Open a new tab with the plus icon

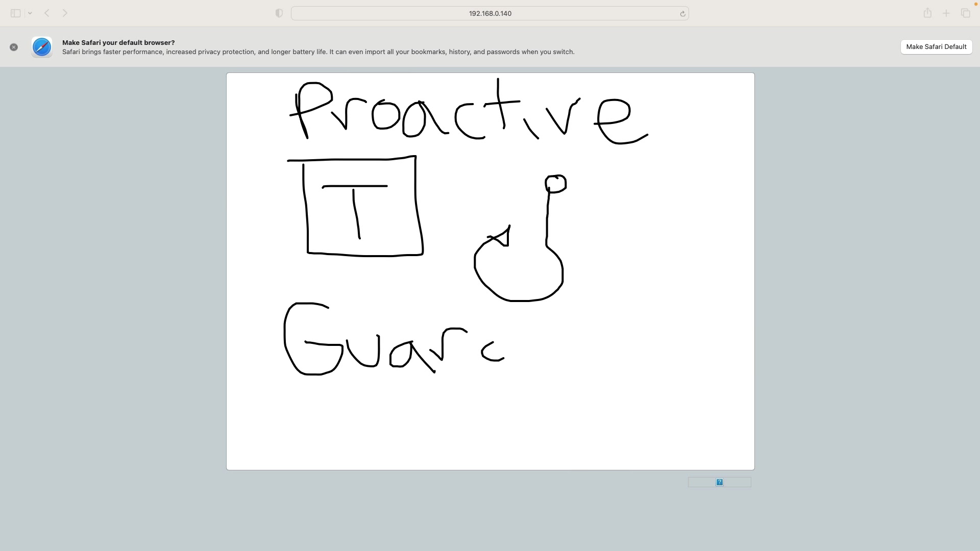[946, 13]
